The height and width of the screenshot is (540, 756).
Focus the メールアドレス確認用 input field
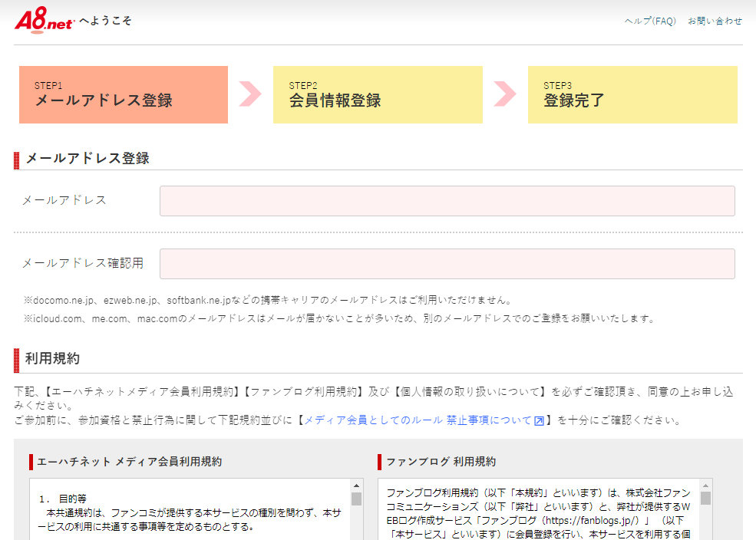pyautogui.click(x=447, y=264)
